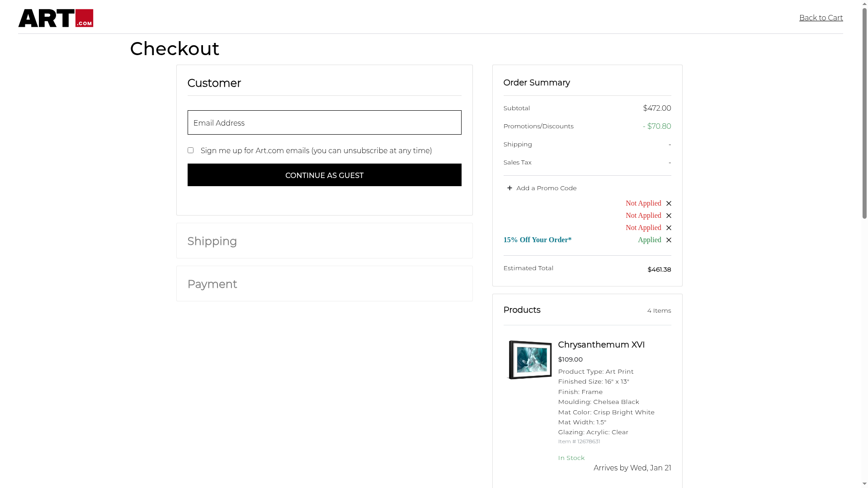This screenshot has height=488, width=868.
Task: Go Back to Cart
Action: point(821,18)
